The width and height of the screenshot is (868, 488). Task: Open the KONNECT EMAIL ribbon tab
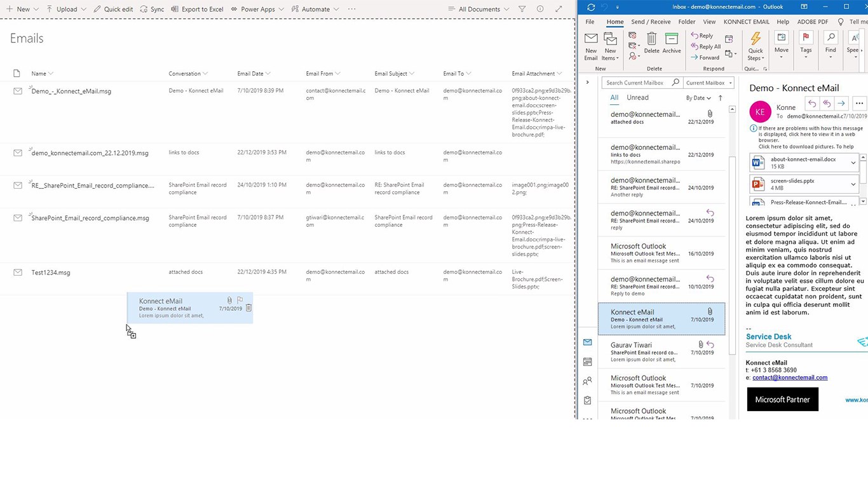tap(747, 22)
